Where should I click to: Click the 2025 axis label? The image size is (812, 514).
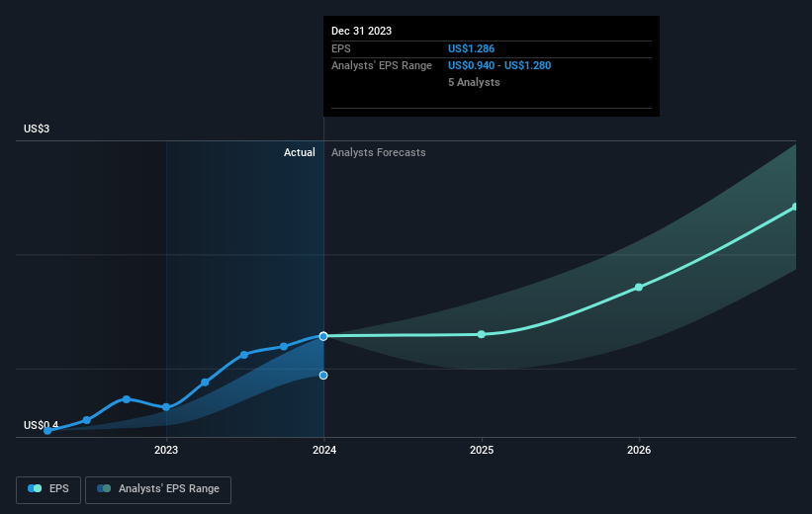482,450
